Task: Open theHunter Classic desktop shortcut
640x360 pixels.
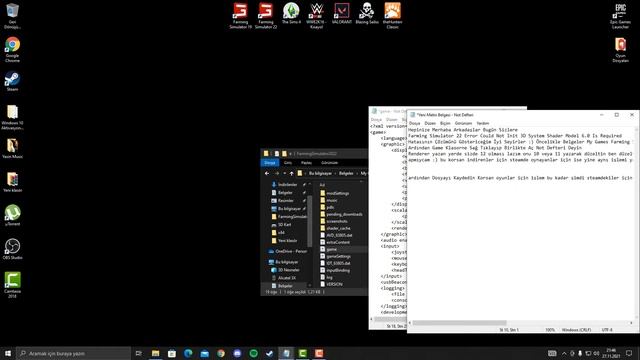Action: 393,16
